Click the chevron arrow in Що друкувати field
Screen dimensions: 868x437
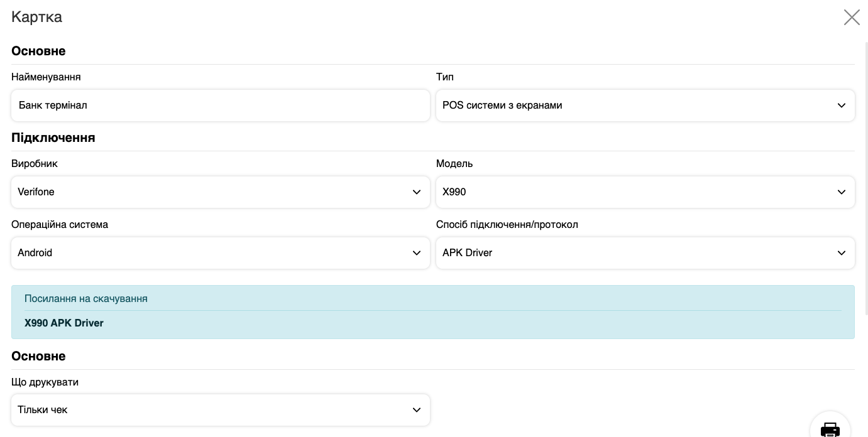click(x=416, y=410)
